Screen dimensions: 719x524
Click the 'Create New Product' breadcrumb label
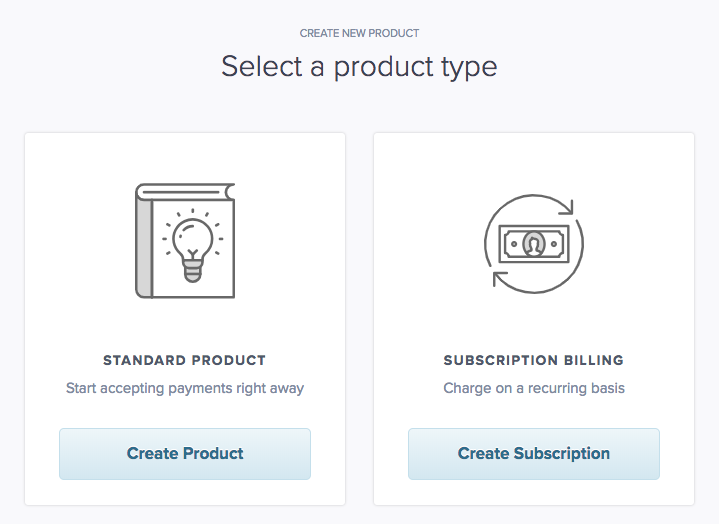360,33
